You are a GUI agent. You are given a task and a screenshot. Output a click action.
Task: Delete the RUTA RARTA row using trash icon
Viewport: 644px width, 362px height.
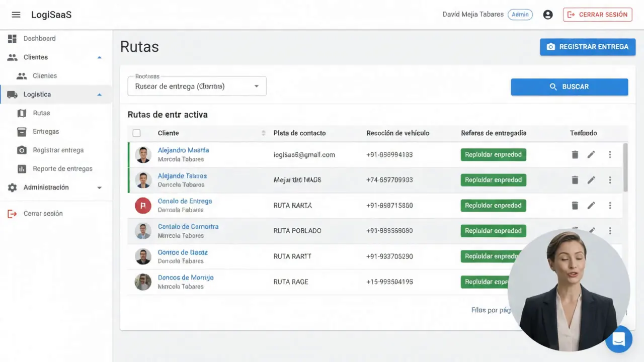(575, 205)
